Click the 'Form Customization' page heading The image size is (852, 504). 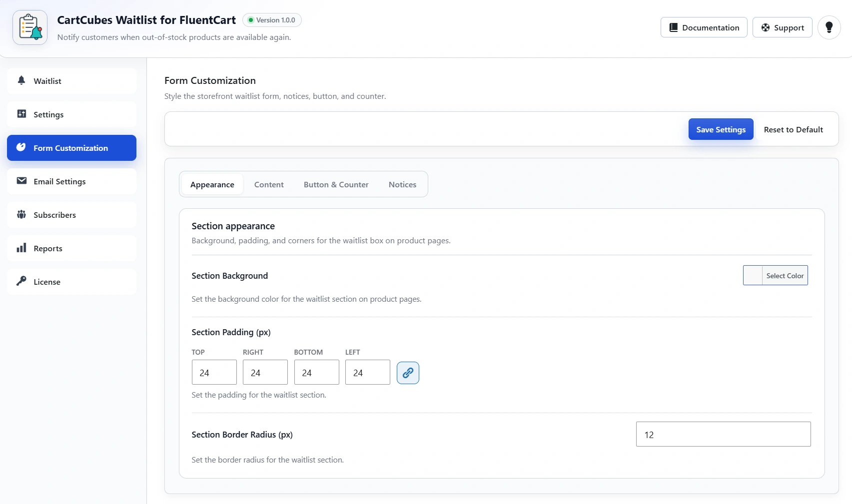pos(210,80)
